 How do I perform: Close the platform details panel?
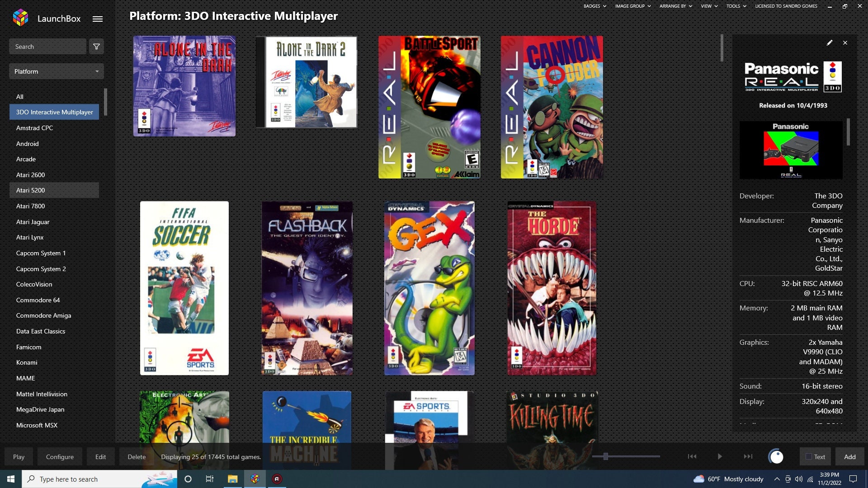coord(845,42)
